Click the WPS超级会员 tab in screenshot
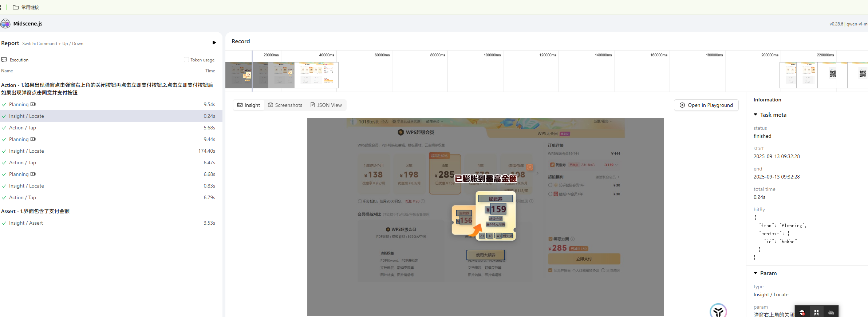Image resolution: width=868 pixels, height=317 pixels. pyautogui.click(x=416, y=132)
